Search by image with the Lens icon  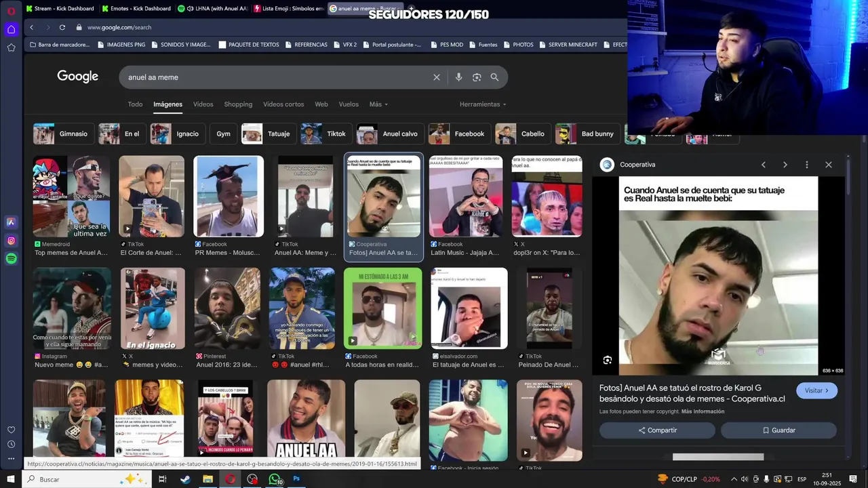(x=477, y=77)
